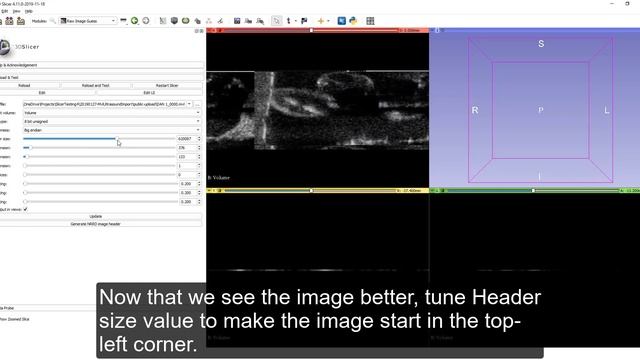Click the browse file ellipsis button
Screen dimensions: 640x360
click(198, 104)
